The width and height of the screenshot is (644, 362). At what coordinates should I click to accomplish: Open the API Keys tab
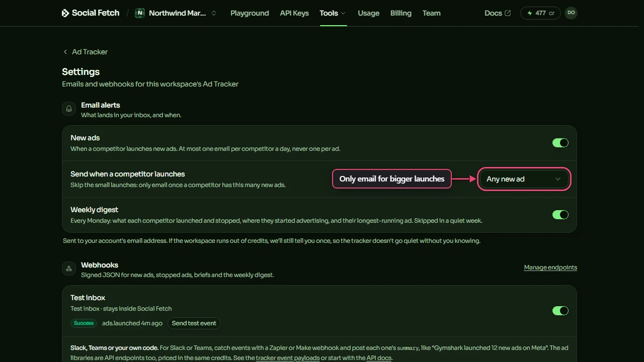pos(294,13)
